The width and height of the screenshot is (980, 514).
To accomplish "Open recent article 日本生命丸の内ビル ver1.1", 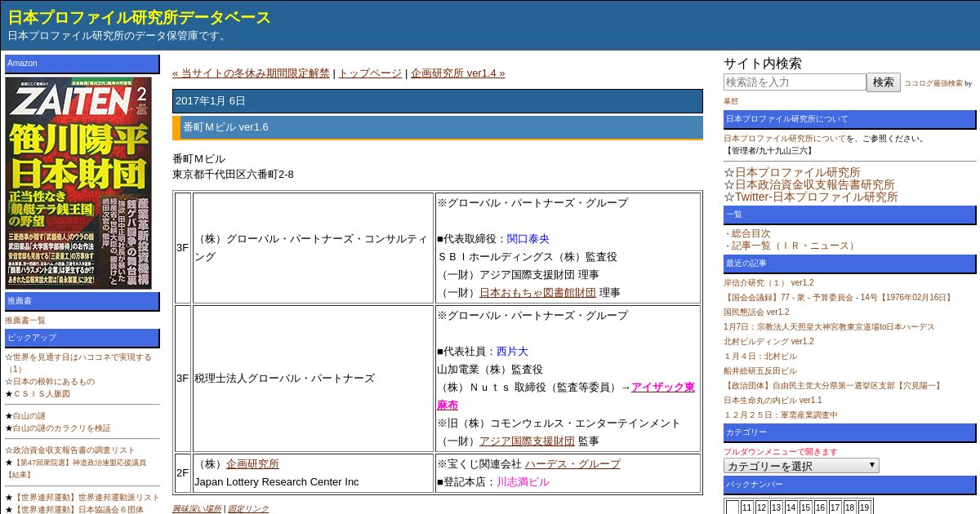I will 773,401.
